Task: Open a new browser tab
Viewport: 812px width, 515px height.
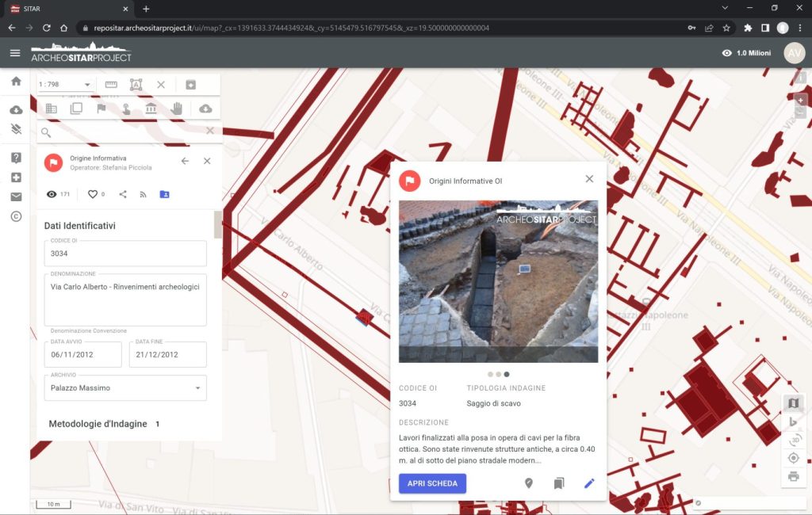Action: tap(146, 9)
